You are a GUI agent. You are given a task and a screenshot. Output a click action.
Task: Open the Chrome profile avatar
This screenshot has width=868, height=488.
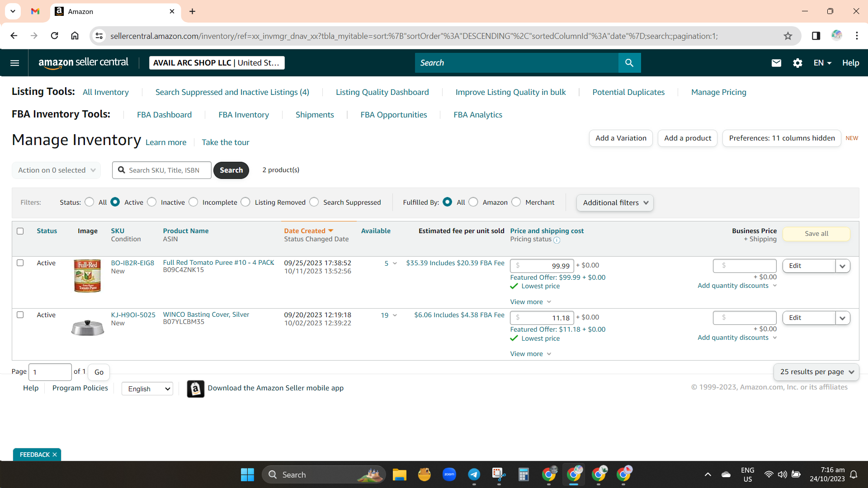837,35
